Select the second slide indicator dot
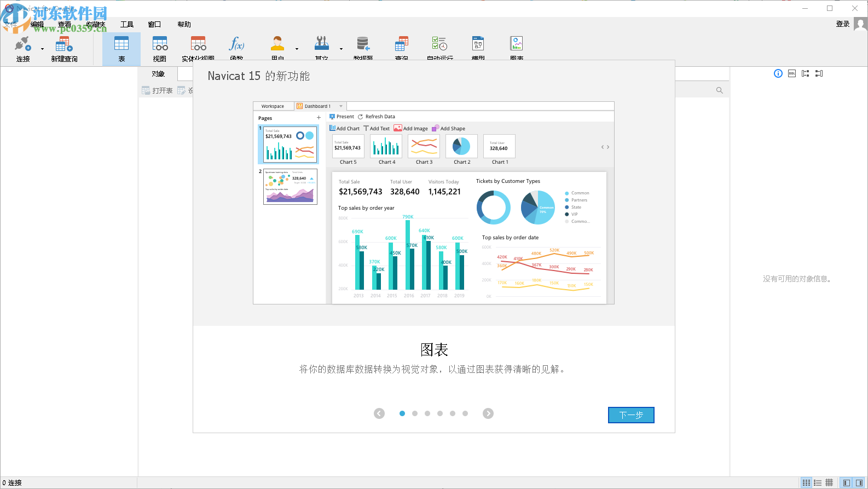This screenshot has height=489, width=868. 415,413
